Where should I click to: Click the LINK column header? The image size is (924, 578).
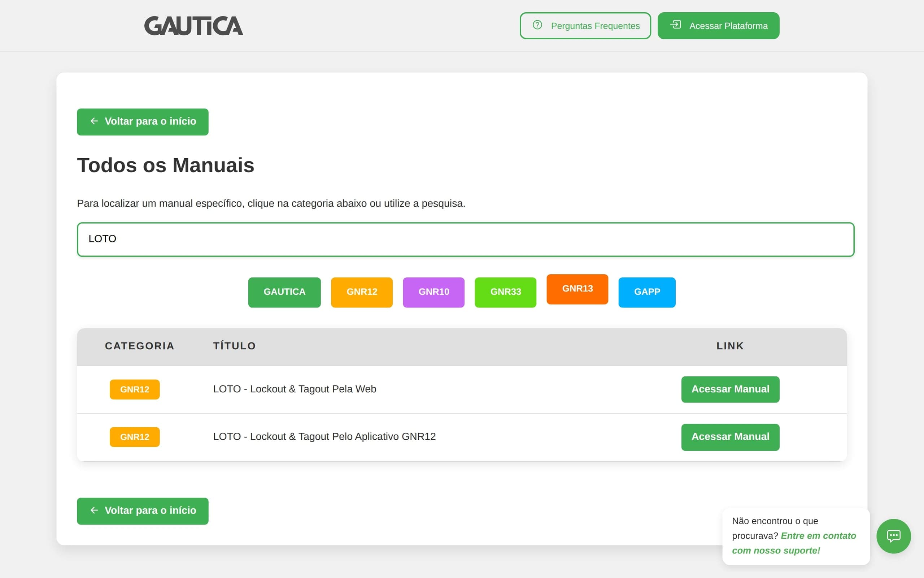[x=730, y=346]
